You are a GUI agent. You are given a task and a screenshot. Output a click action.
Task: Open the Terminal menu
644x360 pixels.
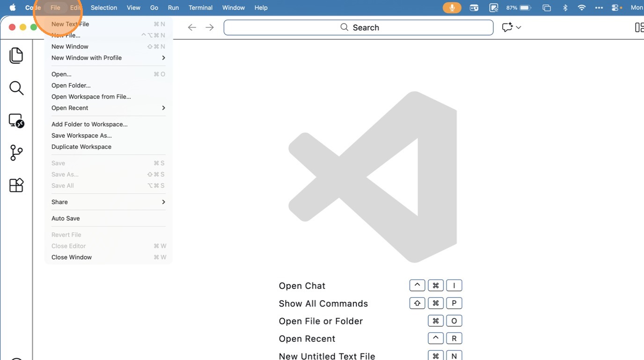click(200, 7)
